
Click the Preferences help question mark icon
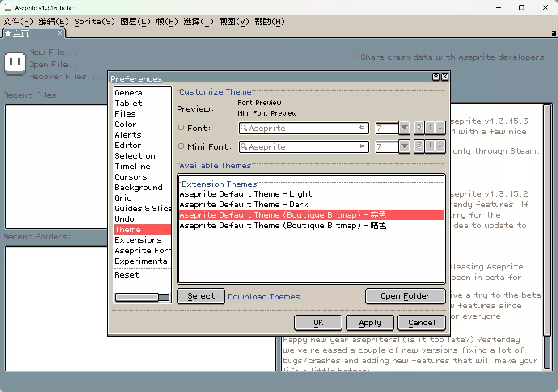coord(436,76)
